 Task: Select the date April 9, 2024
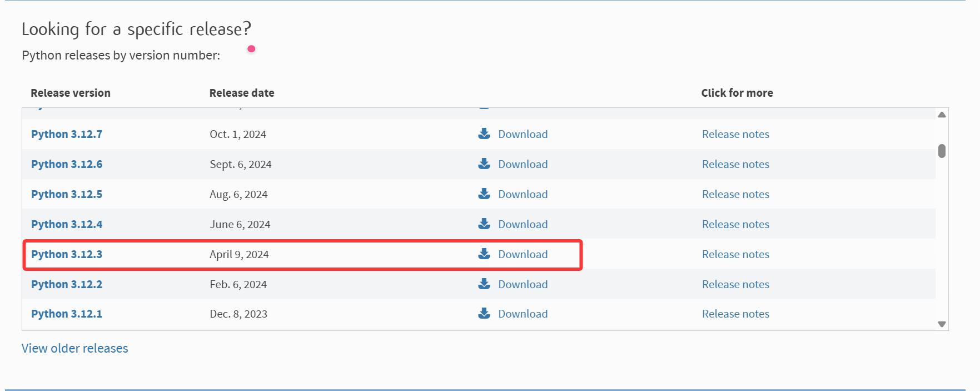pos(239,254)
